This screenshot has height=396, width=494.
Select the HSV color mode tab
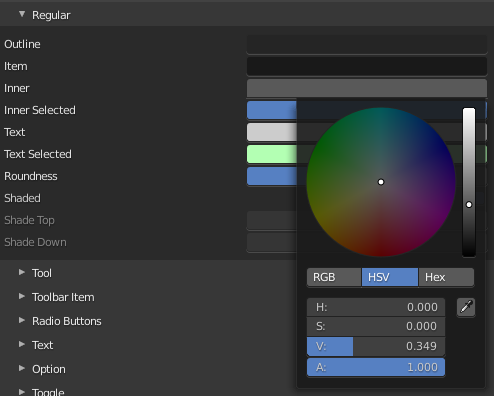390,277
